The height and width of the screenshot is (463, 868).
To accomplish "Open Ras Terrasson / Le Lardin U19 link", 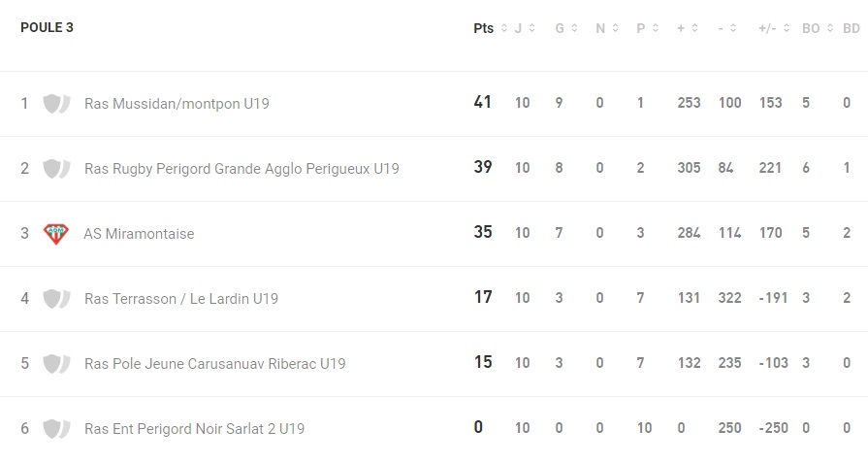I will click(x=181, y=299).
